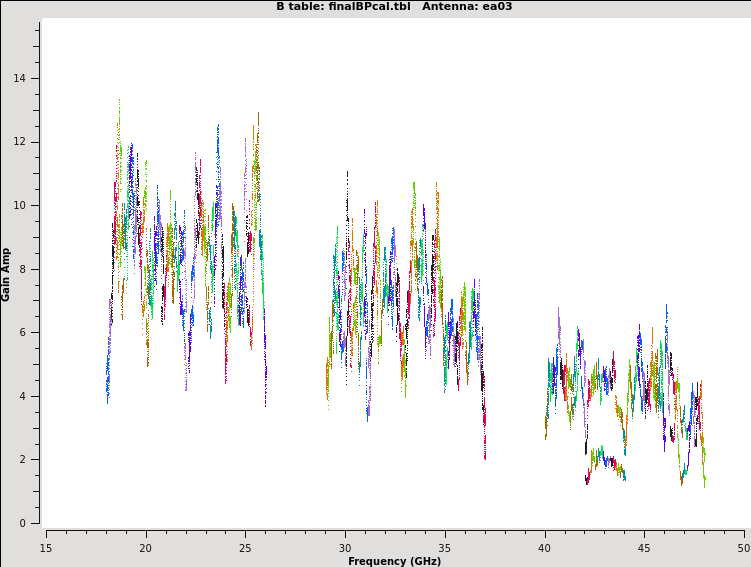Click the x-axis tick label 40

545,548
